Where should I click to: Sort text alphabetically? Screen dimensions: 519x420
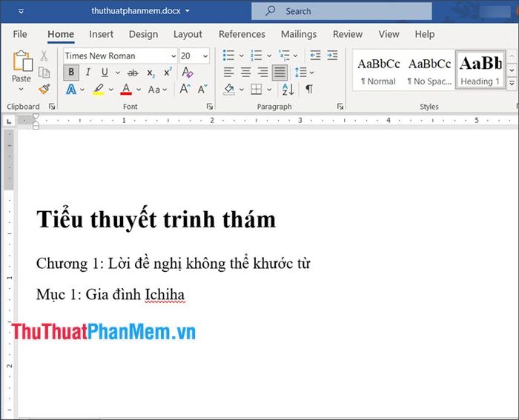coord(288,90)
